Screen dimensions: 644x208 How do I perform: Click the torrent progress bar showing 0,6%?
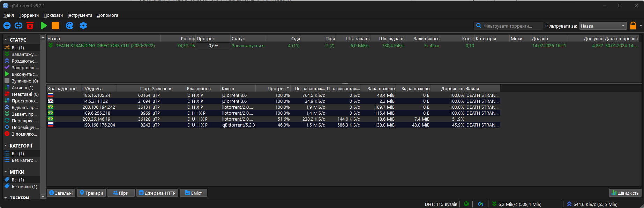coord(213,45)
